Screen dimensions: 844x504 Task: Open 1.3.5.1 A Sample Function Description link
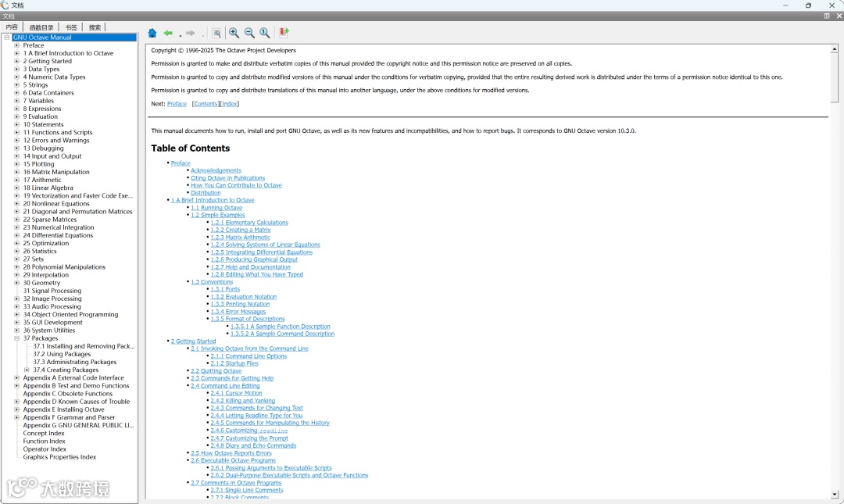pos(281,327)
